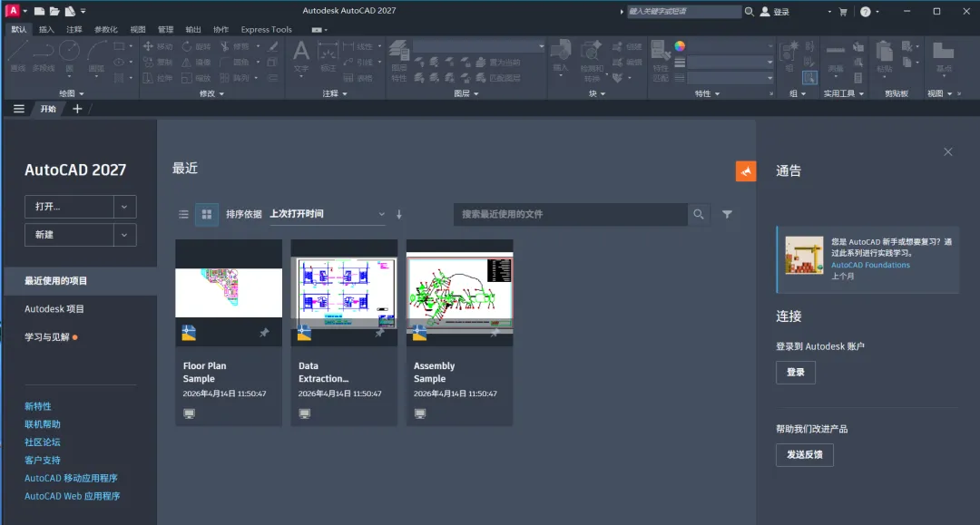The width and height of the screenshot is (980, 525).
Task: Open the hamburger menu beside Start tab
Action: coord(19,109)
